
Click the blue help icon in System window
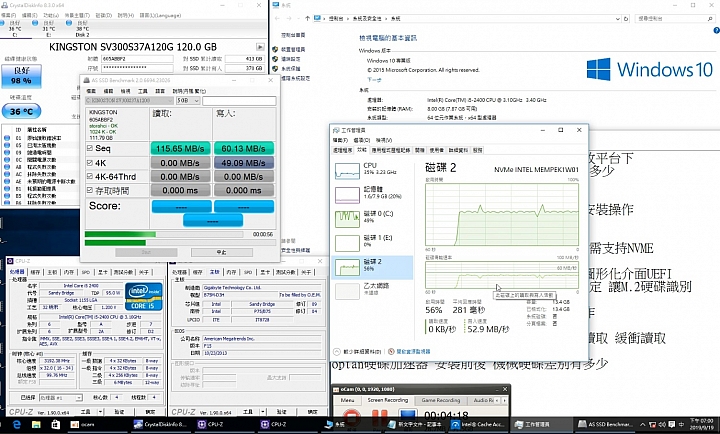716,30
